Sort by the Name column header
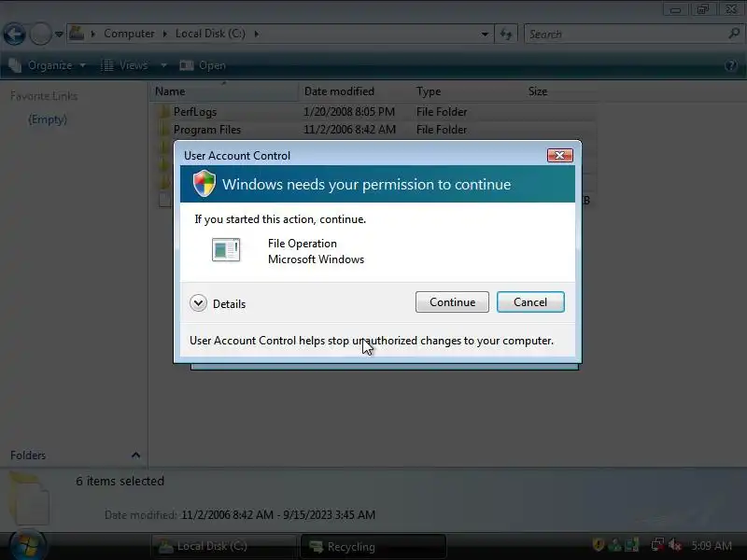This screenshot has height=560, width=747. point(224,91)
